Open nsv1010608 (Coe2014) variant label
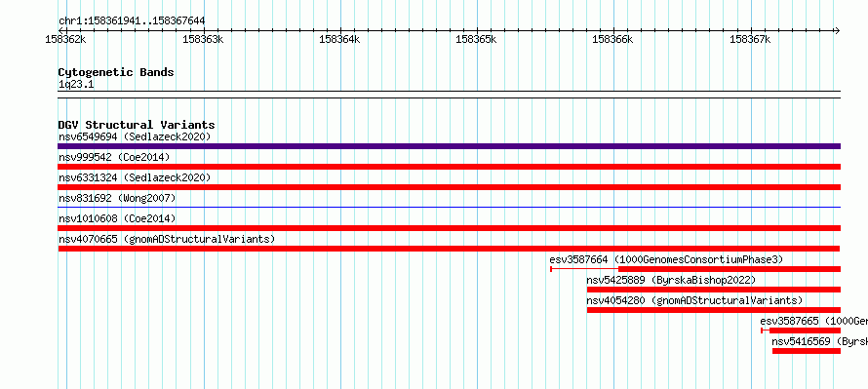Viewport: 868px width, 389px height. click(x=117, y=218)
